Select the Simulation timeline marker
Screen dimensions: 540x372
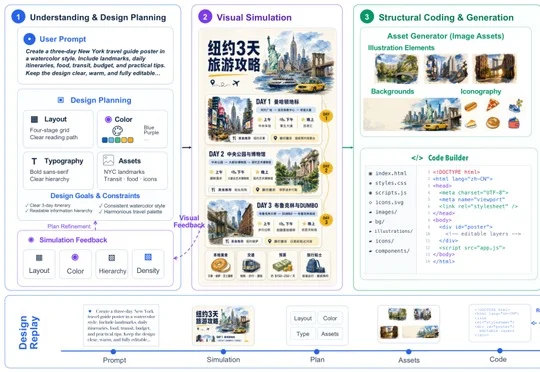223,351
